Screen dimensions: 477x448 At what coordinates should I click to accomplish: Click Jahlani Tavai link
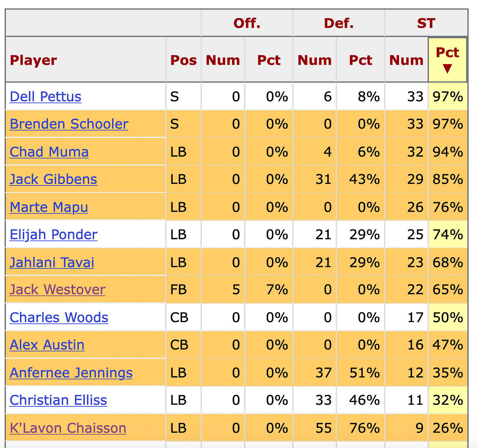(x=52, y=263)
